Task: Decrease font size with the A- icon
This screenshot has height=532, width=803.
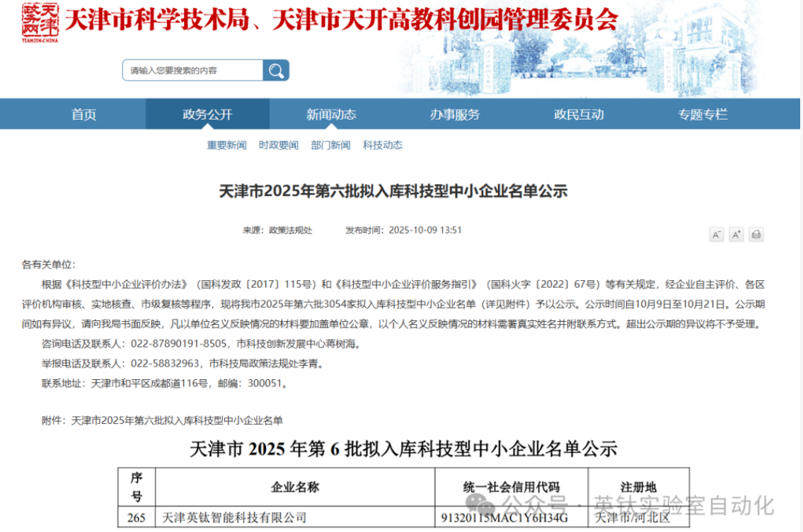Action: (x=716, y=235)
